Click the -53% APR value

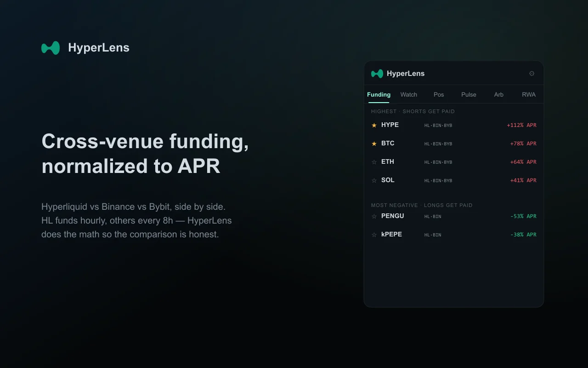pos(523,216)
